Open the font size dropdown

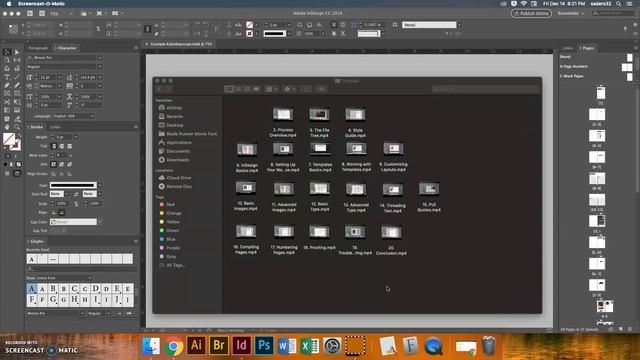[x=59, y=77]
